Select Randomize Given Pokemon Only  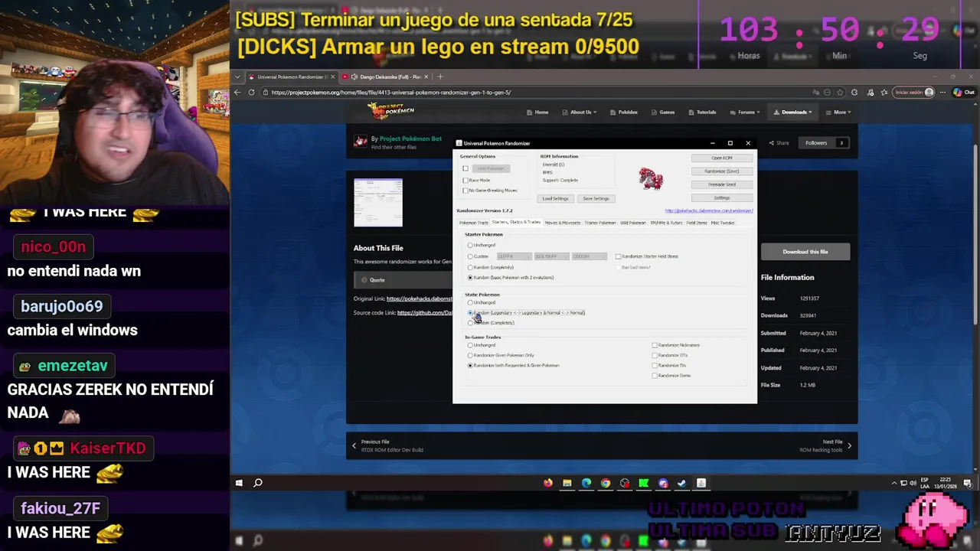470,355
